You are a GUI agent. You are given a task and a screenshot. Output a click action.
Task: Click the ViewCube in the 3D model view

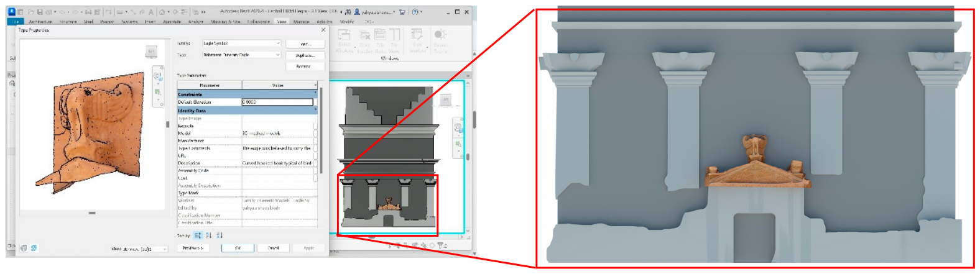click(x=445, y=99)
